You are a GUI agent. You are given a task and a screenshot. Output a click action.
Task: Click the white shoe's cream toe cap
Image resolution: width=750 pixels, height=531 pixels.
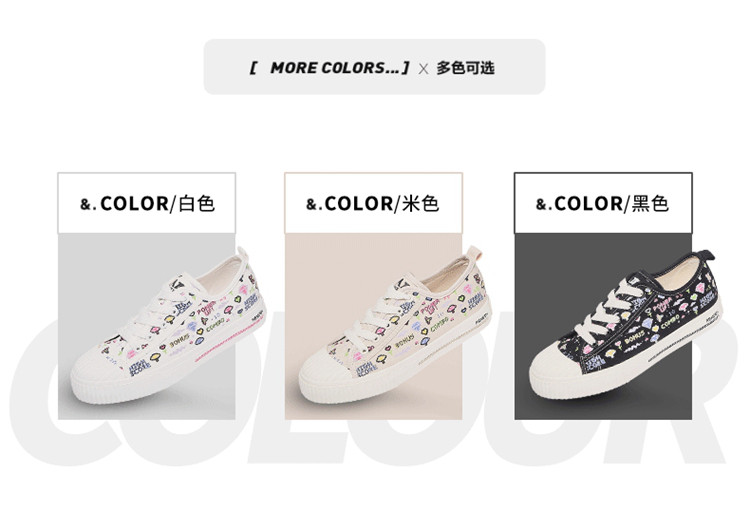coord(98,372)
